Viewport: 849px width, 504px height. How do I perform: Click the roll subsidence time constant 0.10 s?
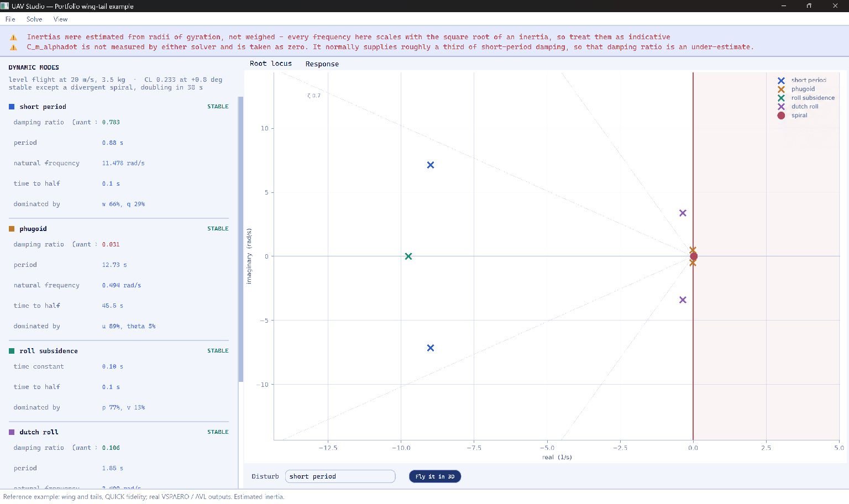(112, 366)
